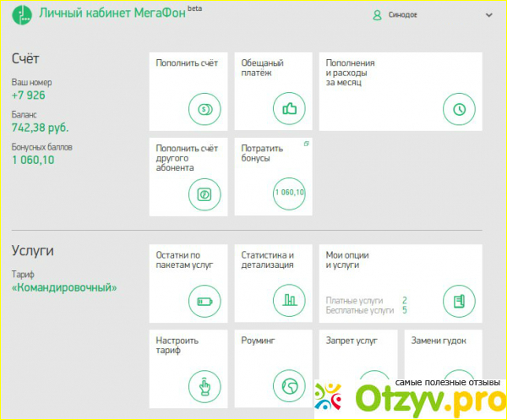507x420 pixels.
Task: Click the money icon in Пополнить счёт
Action: tap(204, 109)
